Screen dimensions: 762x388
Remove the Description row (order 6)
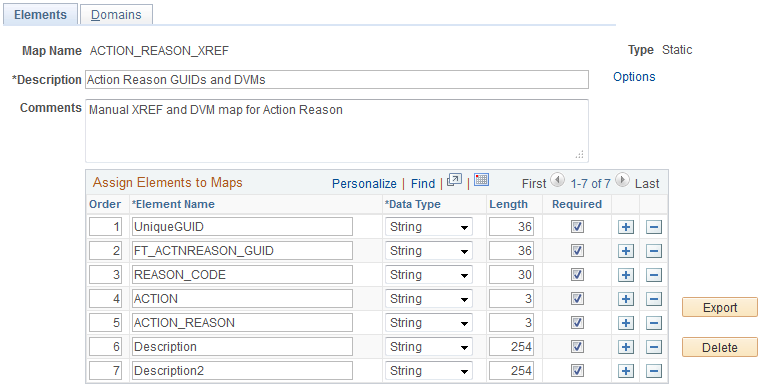coord(654,347)
